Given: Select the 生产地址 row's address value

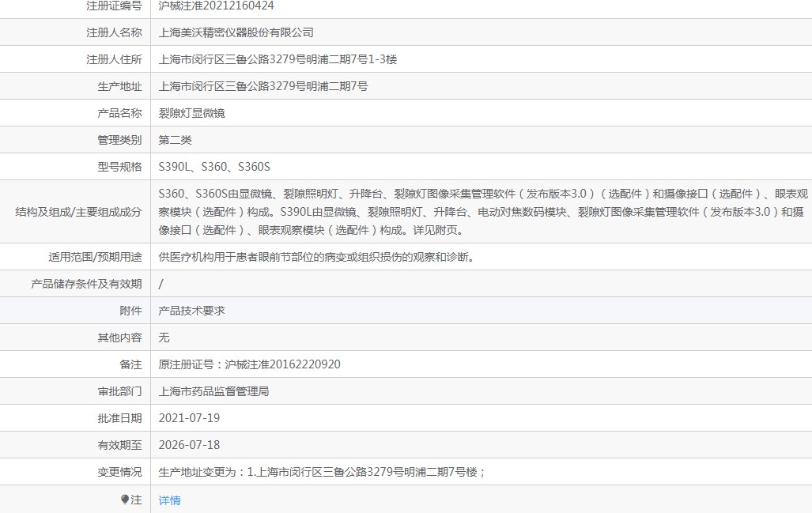Looking at the screenshot, I should [263, 86].
